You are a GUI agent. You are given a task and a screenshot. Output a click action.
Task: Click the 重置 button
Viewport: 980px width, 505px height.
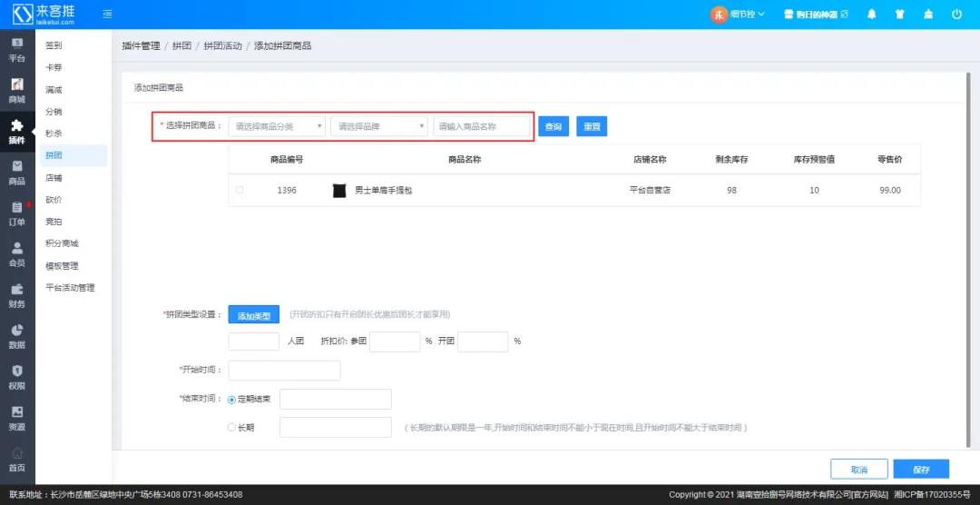tap(592, 126)
